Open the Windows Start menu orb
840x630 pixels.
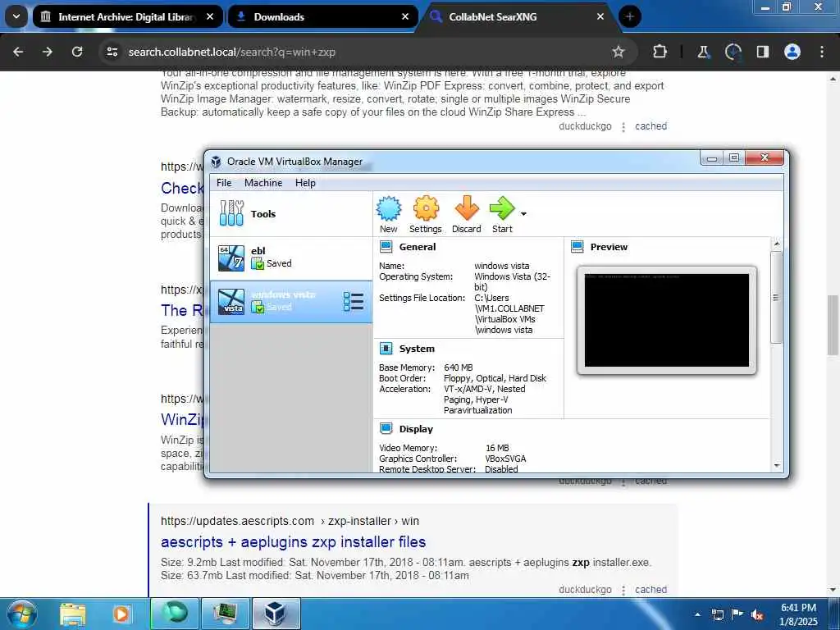[21, 614]
